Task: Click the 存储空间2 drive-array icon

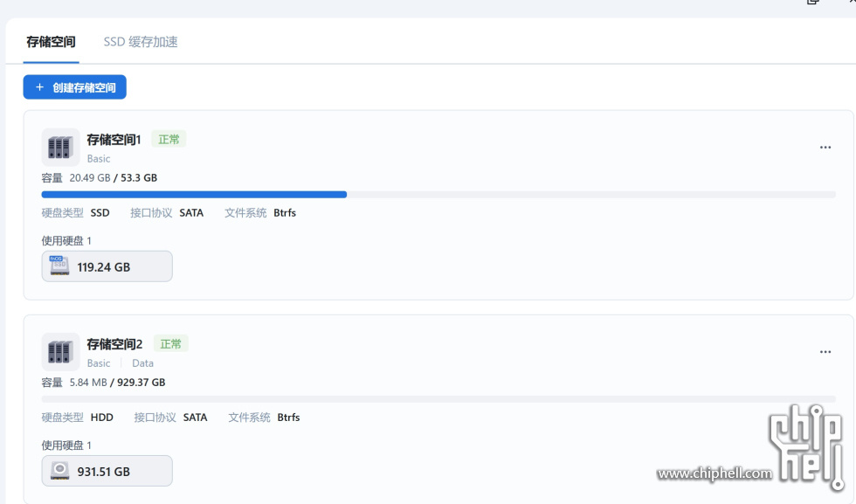Action: coord(60,352)
